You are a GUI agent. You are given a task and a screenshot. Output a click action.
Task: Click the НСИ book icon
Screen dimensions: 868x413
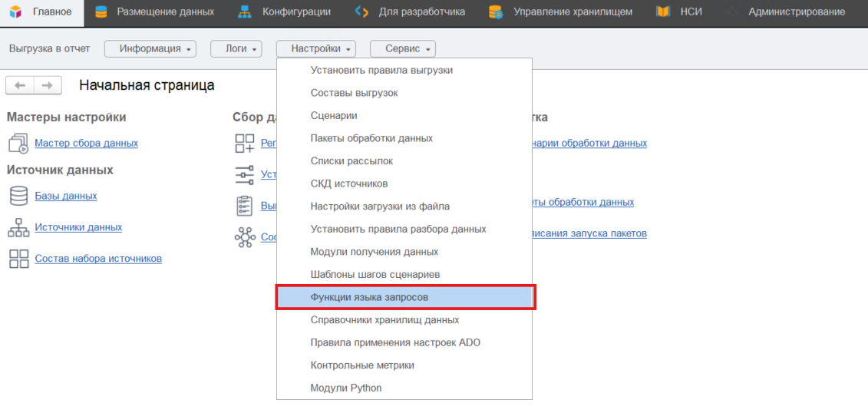click(664, 12)
